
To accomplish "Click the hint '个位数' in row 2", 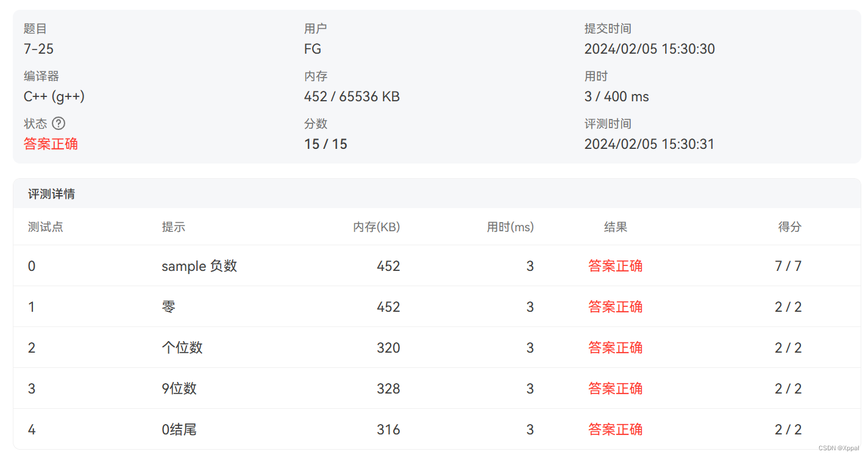I will [x=182, y=348].
